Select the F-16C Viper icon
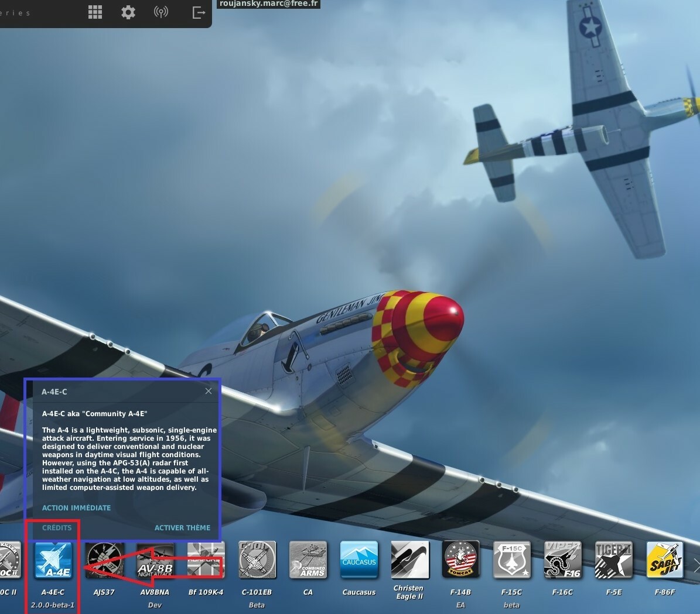 pos(562,560)
